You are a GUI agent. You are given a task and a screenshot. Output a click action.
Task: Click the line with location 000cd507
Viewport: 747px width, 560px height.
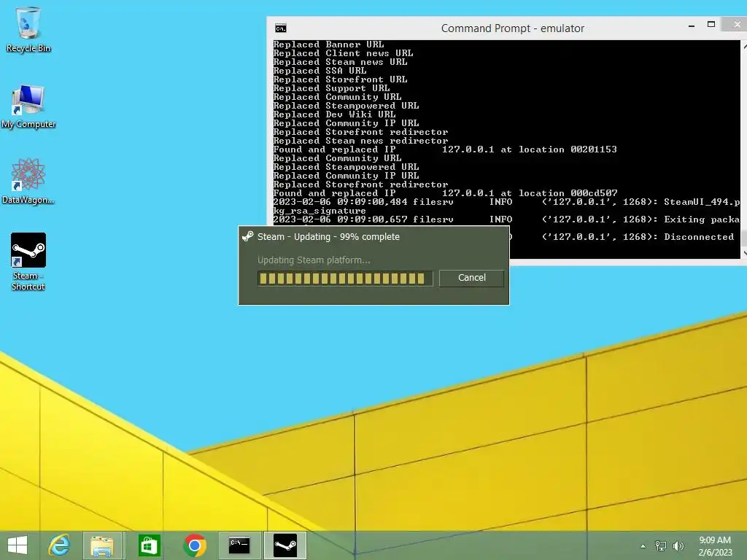[x=445, y=192]
